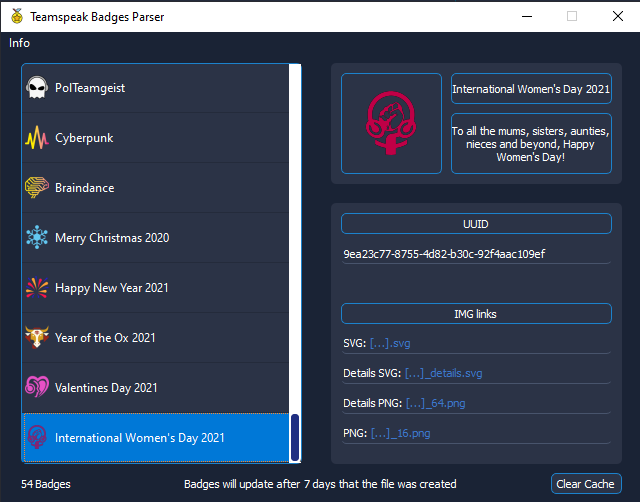
Task: Open the Details PNG _64.png link
Action: [436, 403]
